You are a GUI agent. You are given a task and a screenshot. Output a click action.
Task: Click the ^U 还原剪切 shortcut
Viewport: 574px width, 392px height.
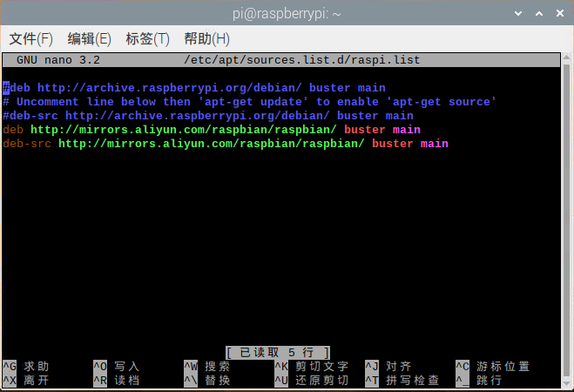[312, 381]
